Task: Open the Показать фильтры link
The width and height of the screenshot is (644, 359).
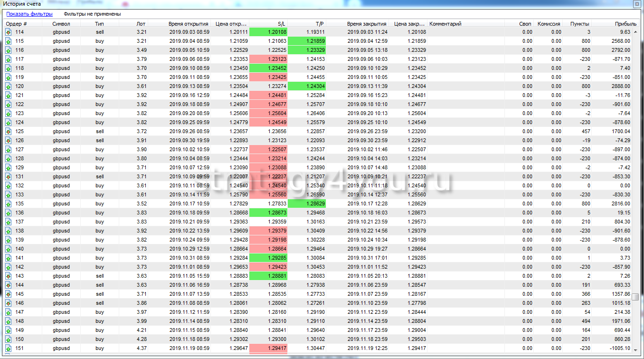Action: click(x=29, y=14)
